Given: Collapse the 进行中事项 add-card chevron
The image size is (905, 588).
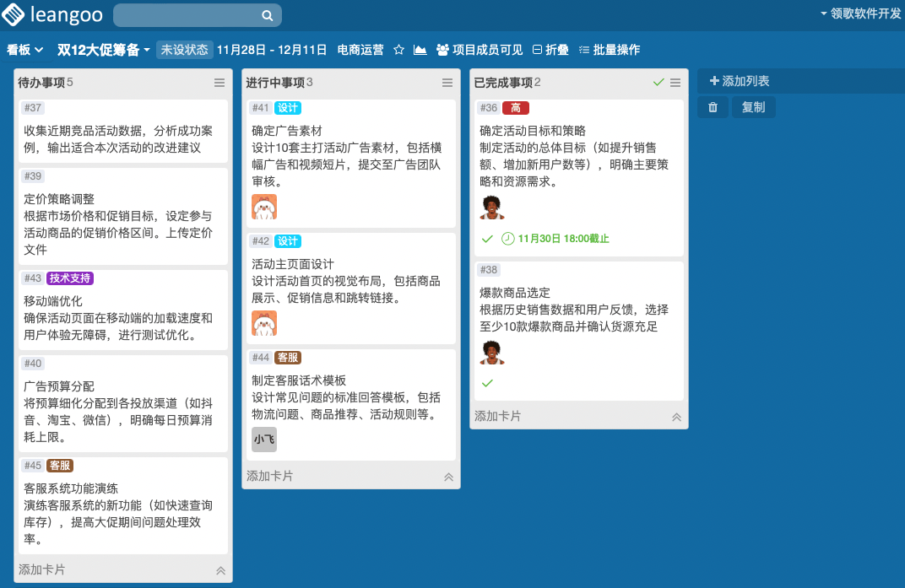Looking at the screenshot, I should click(448, 477).
